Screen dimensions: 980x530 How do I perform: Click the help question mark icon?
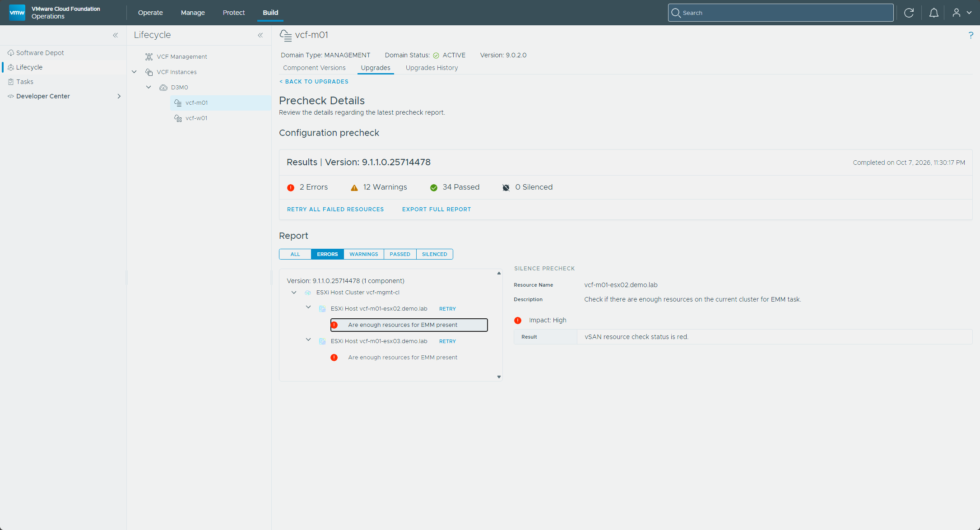point(971,35)
